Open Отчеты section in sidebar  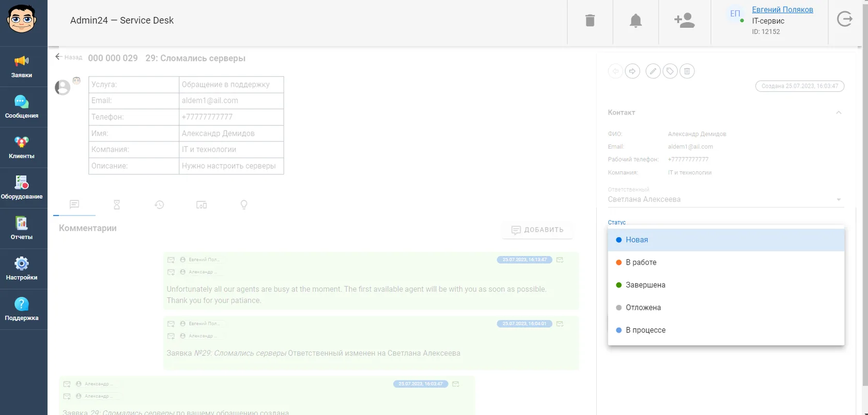[x=22, y=228]
